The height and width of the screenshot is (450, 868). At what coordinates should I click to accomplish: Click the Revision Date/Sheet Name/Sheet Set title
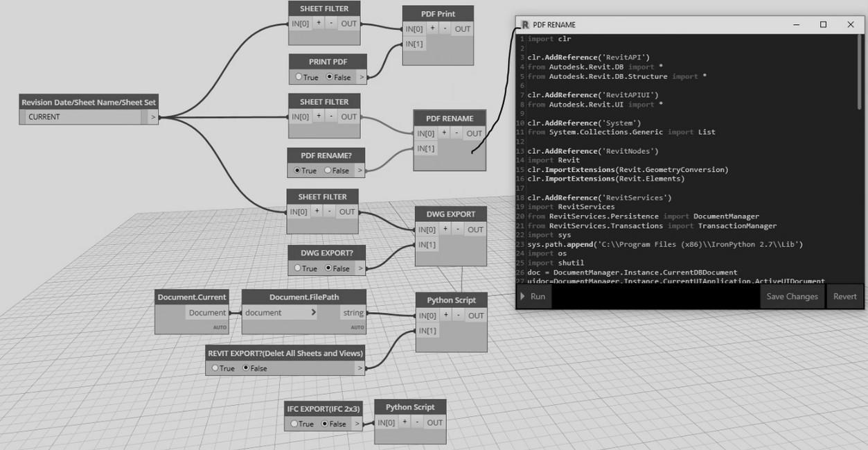tap(89, 102)
